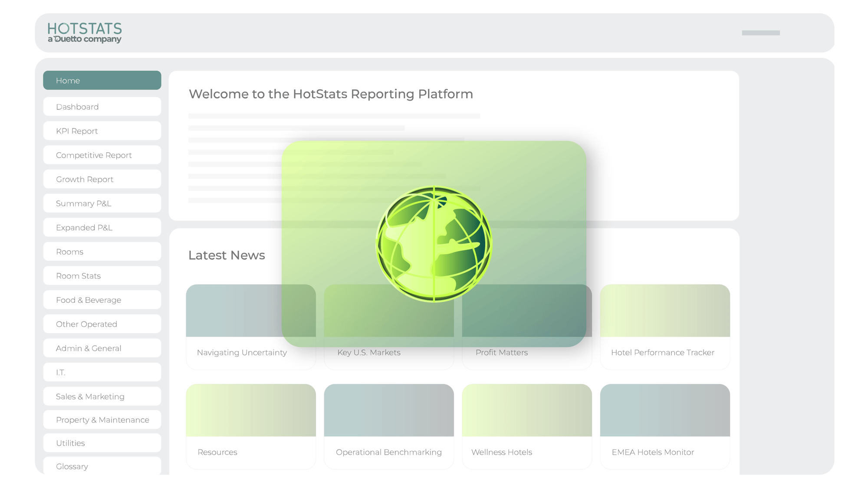
Task: Click the grey header placeholder bar
Action: [x=760, y=33]
